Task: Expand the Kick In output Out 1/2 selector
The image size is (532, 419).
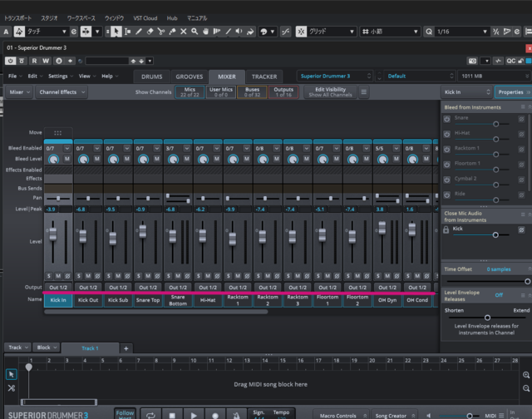Action: pyautogui.click(x=58, y=287)
